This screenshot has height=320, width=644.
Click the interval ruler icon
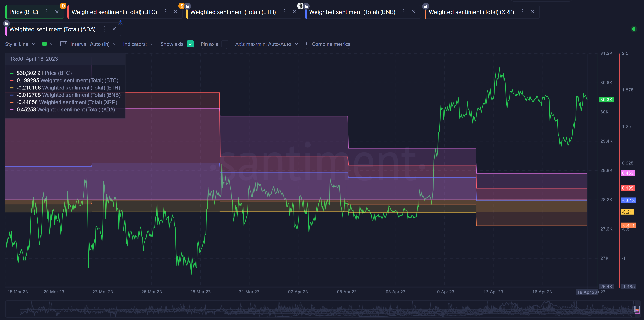[x=64, y=44]
